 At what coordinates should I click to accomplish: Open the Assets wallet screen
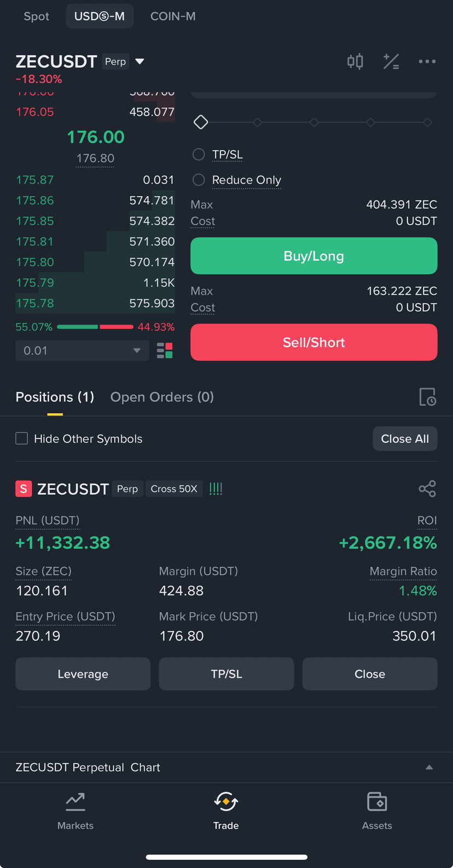tap(377, 811)
